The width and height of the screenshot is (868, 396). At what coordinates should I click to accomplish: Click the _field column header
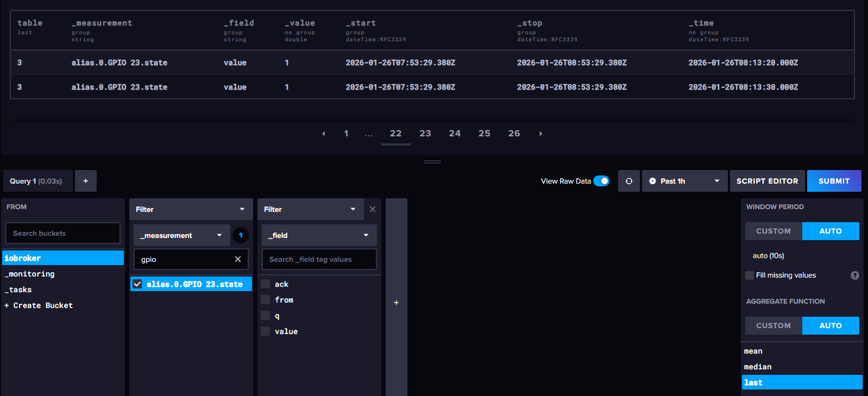coord(239,23)
